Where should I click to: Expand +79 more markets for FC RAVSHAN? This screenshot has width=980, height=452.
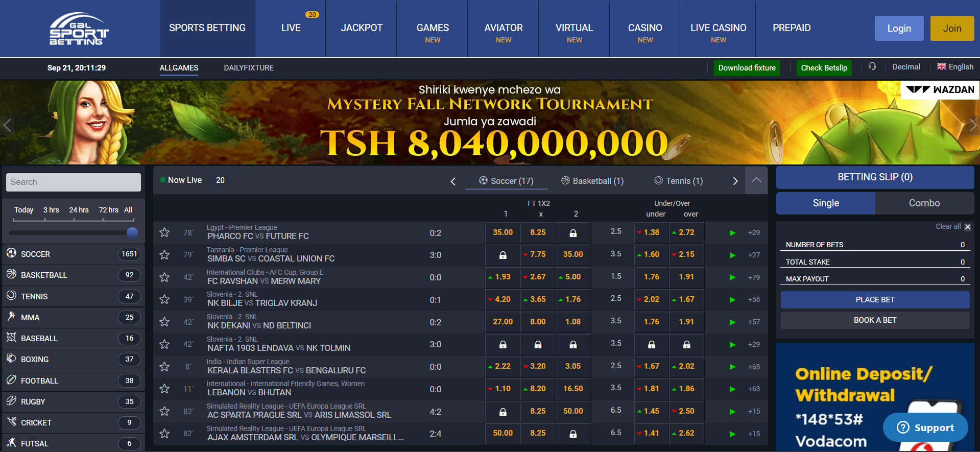[754, 277]
